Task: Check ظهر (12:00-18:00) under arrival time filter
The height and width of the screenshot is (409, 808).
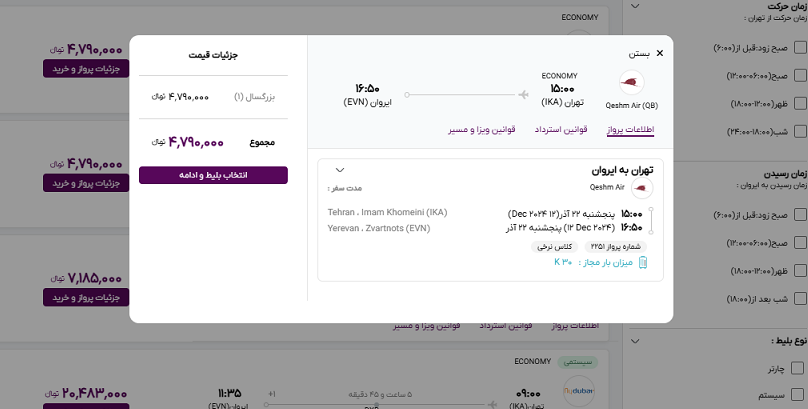Action: point(797,271)
